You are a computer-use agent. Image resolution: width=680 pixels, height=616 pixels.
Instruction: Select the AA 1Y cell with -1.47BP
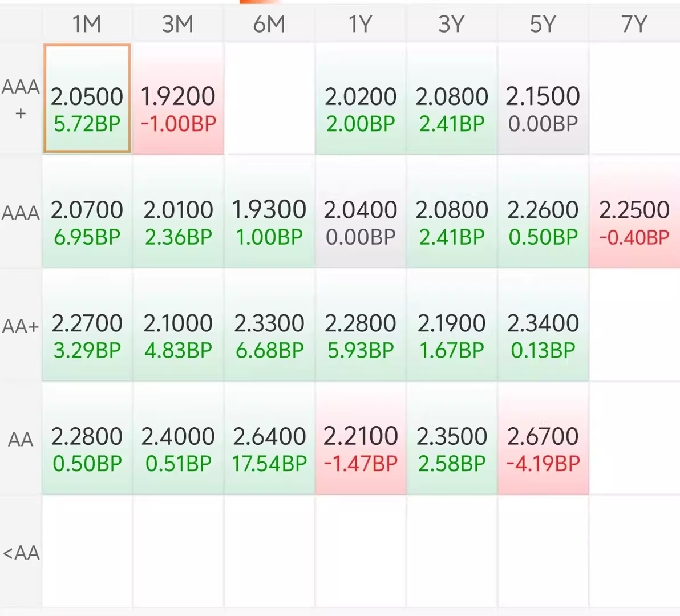[x=361, y=438]
